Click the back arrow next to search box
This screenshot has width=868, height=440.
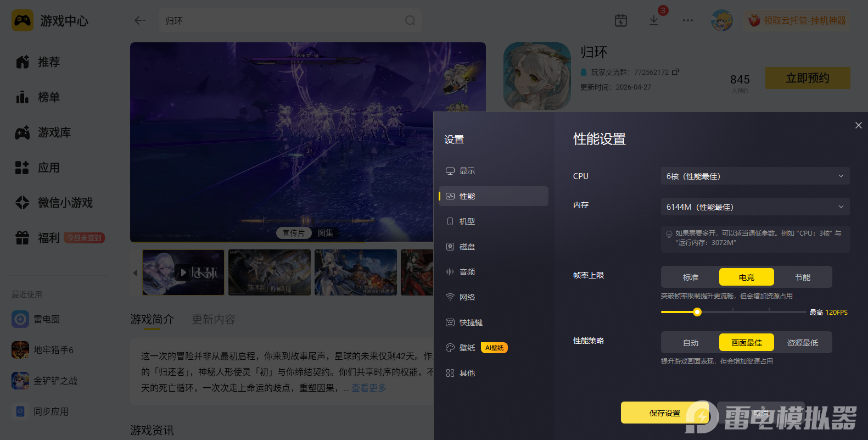[x=140, y=20]
